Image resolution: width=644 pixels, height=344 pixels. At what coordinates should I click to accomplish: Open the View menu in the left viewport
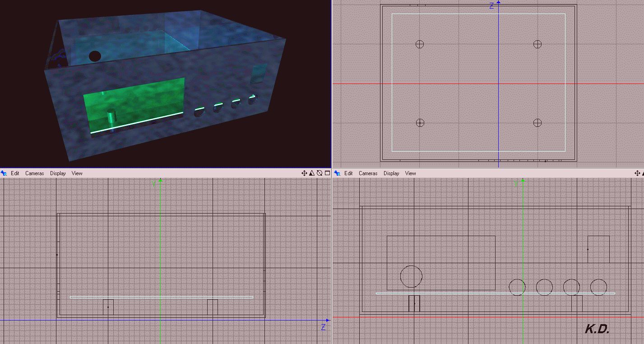click(x=77, y=173)
